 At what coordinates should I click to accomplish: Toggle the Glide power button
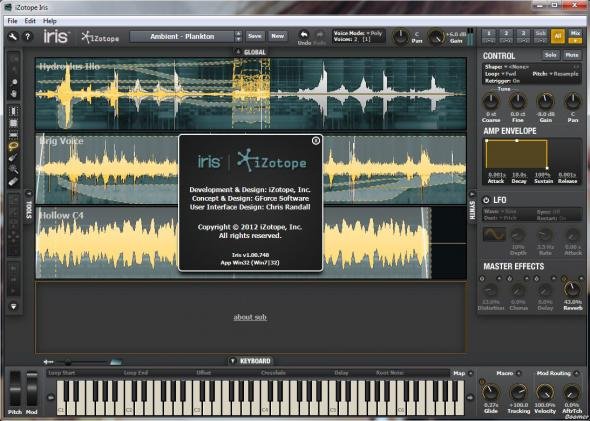point(482,382)
